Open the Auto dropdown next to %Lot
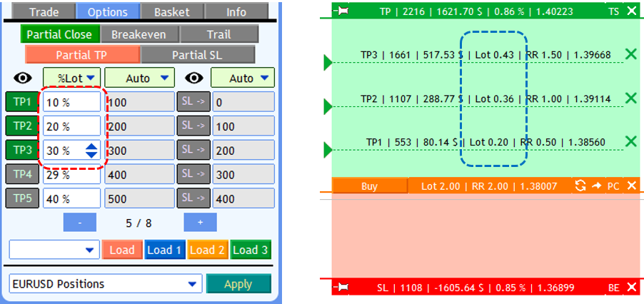The width and height of the screenshot is (644, 304). (x=140, y=78)
